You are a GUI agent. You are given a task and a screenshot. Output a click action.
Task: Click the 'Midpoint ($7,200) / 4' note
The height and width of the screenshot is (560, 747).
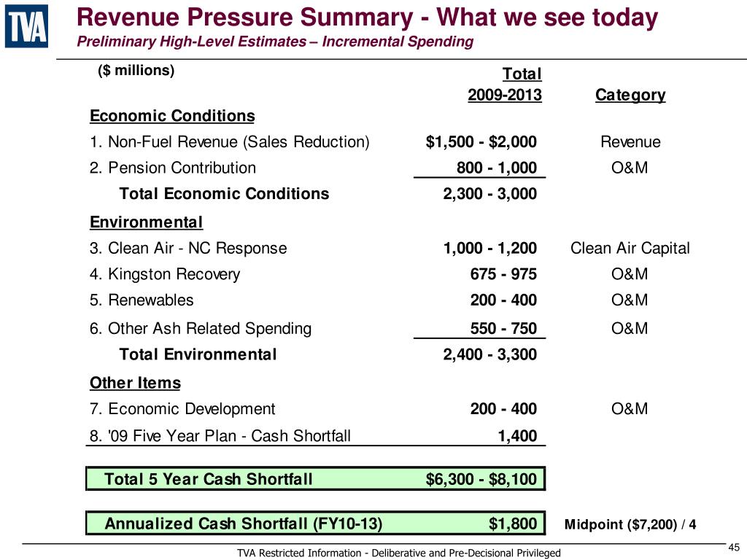pos(630,525)
